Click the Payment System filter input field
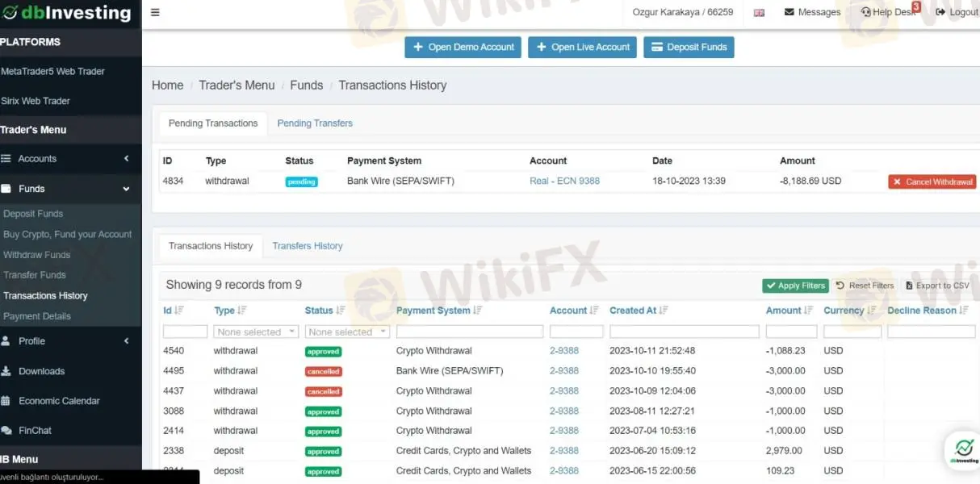 [470, 332]
